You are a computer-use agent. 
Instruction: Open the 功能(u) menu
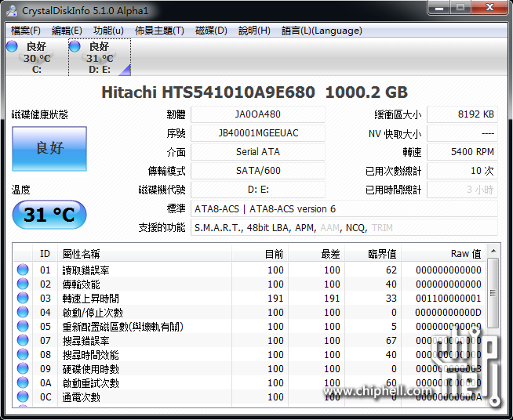coord(108,31)
